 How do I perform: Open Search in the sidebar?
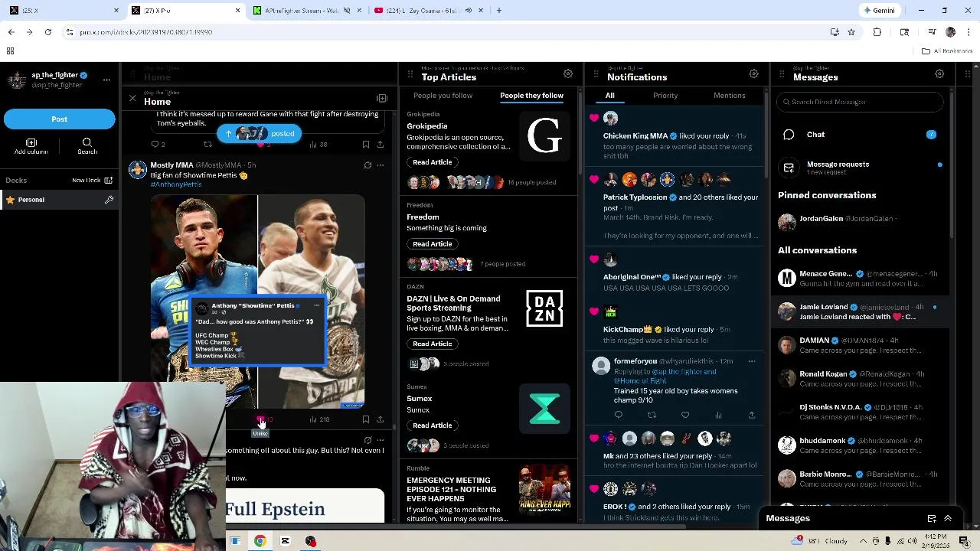point(87,146)
